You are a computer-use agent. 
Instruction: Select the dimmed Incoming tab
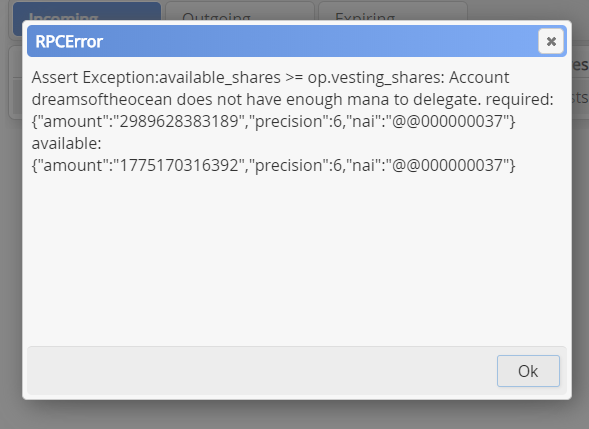(87, 11)
